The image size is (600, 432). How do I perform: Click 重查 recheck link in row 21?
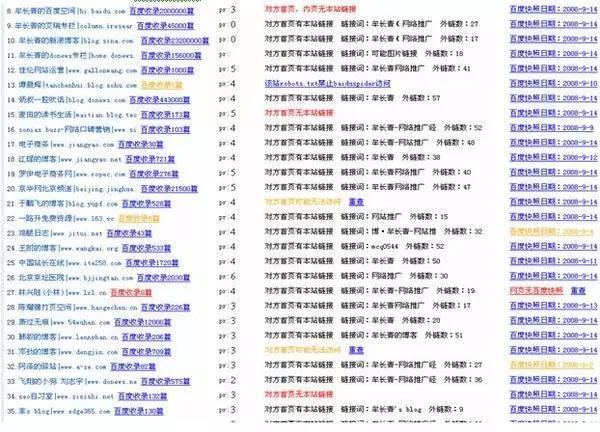tap(356, 202)
